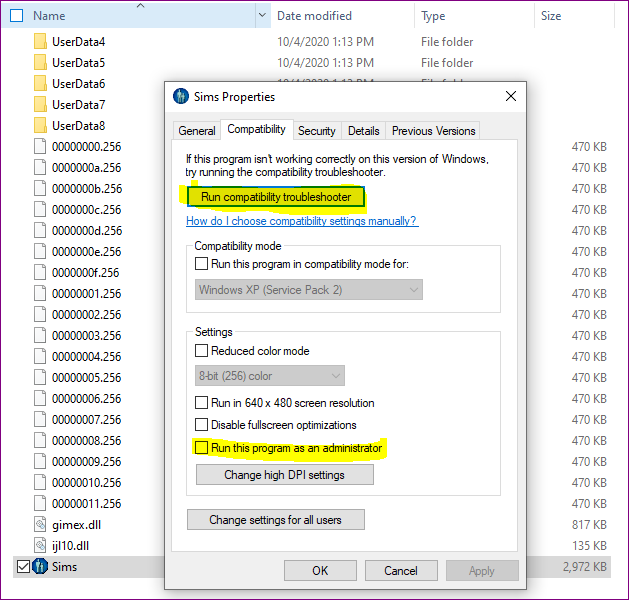The image size is (629, 600).
Task: Click the UserData4 folder icon
Action: [x=40, y=42]
